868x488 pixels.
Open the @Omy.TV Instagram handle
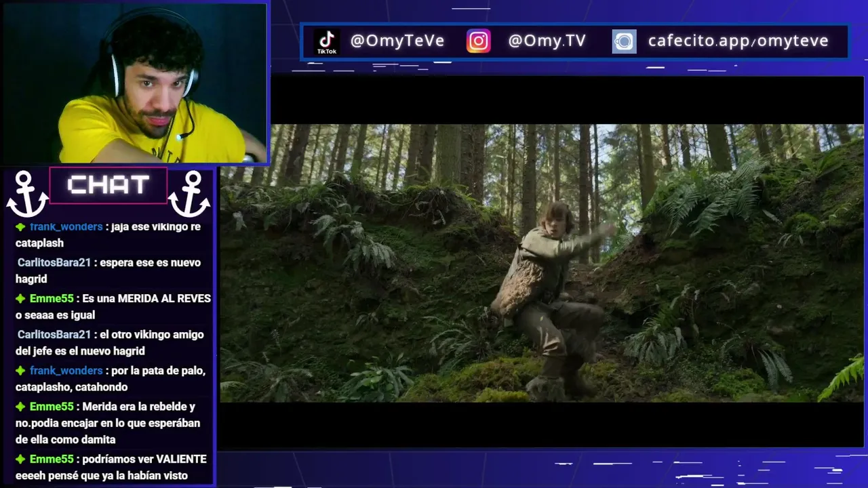[x=547, y=41]
